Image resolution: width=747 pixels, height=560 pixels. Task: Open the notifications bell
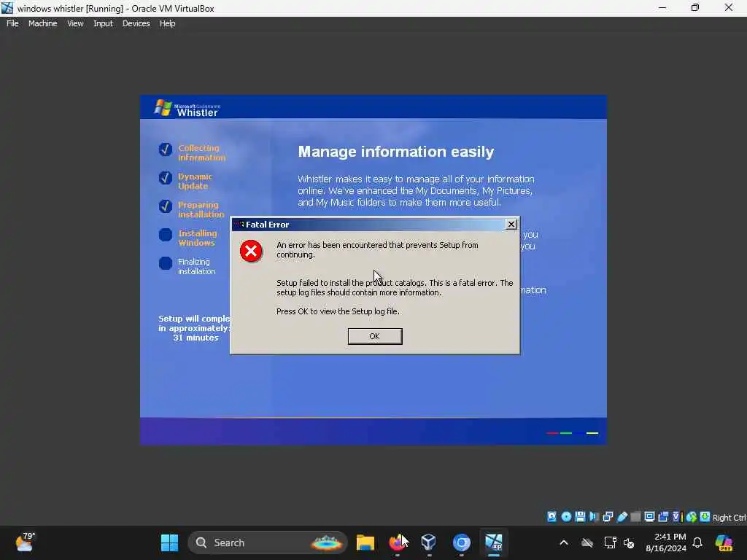click(x=697, y=542)
